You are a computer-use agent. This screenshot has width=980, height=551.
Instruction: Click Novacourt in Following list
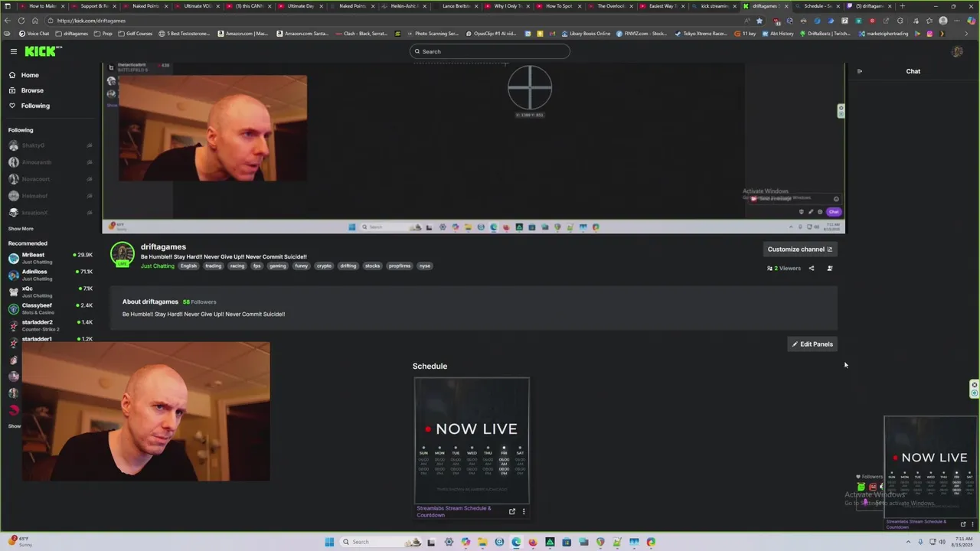pyautogui.click(x=50, y=179)
